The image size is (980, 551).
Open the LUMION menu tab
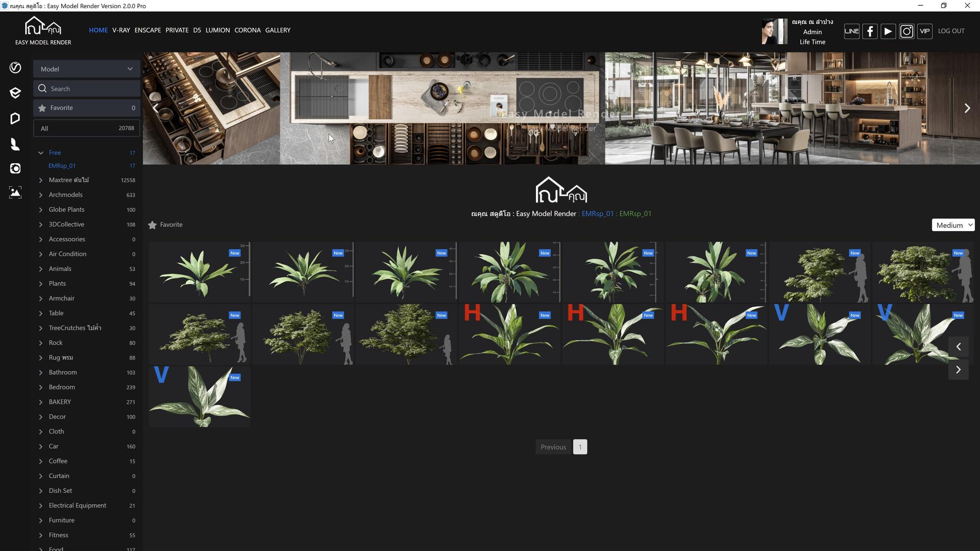click(218, 30)
